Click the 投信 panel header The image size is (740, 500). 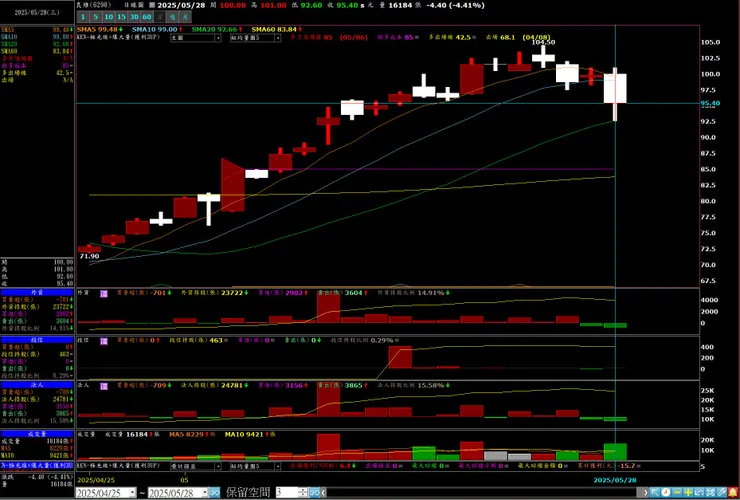(x=37, y=339)
